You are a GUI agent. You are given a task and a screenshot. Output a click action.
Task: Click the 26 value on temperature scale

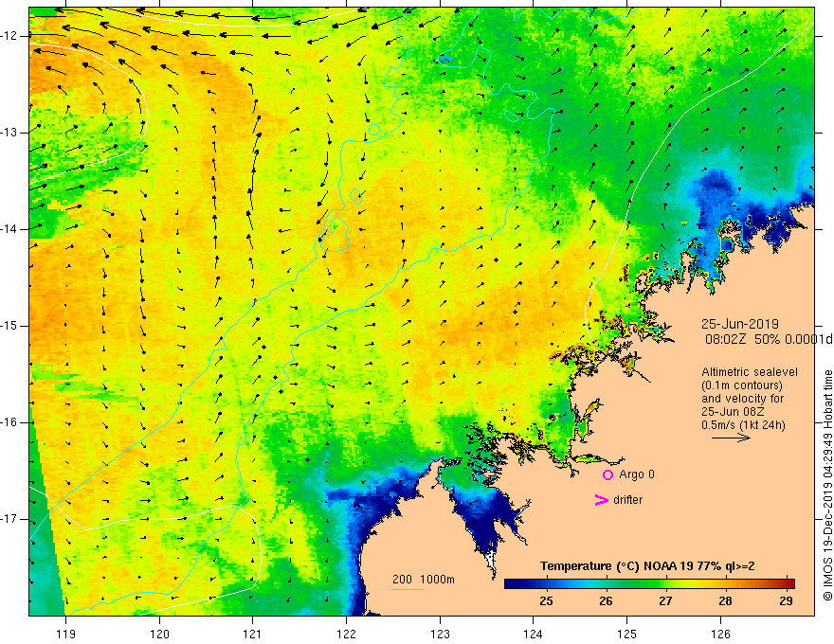click(606, 601)
